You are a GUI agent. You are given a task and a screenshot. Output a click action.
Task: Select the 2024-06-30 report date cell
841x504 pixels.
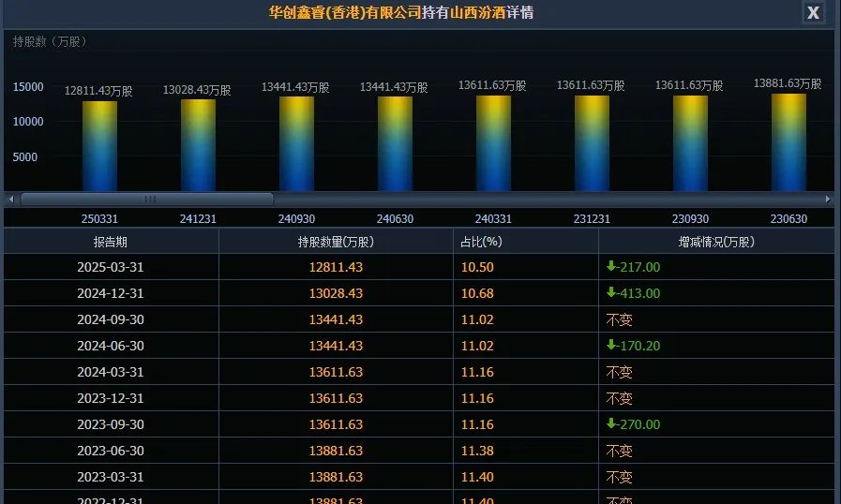point(111,346)
